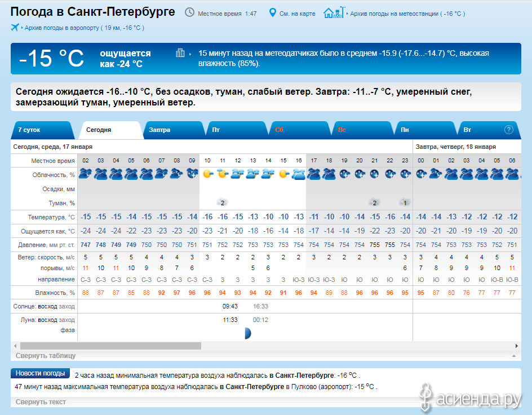The height and width of the screenshot is (415, 532).
Task: Click the cloud icon at hour 13
Action: coord(253,174)
